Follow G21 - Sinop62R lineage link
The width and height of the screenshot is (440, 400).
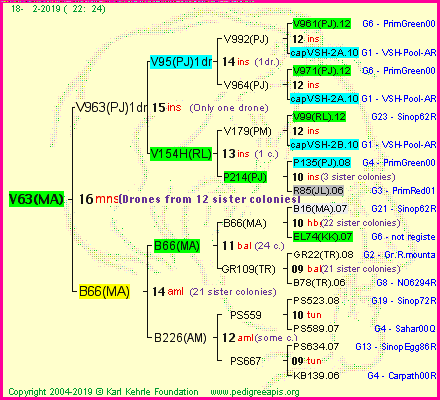pos(404,209)
